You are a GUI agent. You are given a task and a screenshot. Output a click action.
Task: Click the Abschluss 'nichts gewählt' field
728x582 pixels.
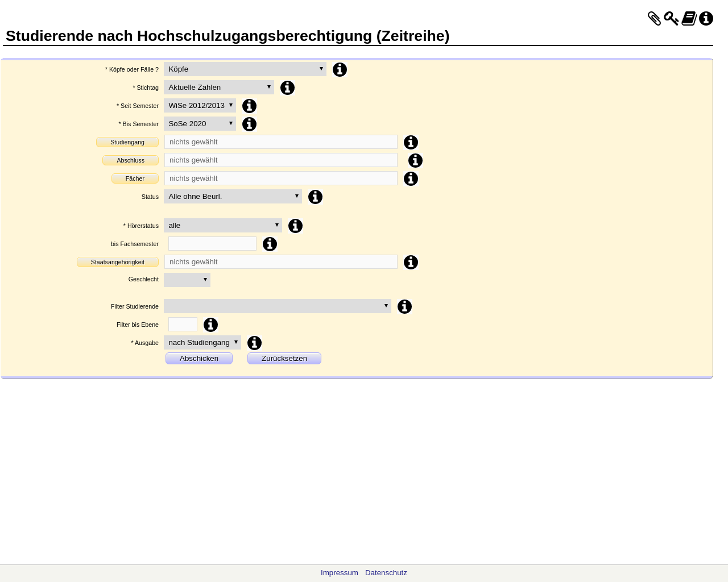281,160
